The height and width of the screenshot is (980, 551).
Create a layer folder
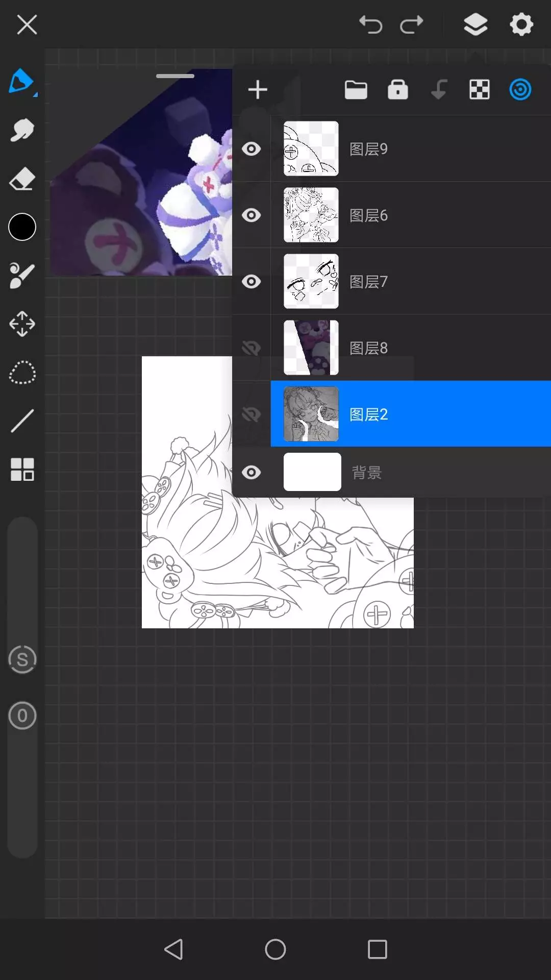(x=356, y=90)
